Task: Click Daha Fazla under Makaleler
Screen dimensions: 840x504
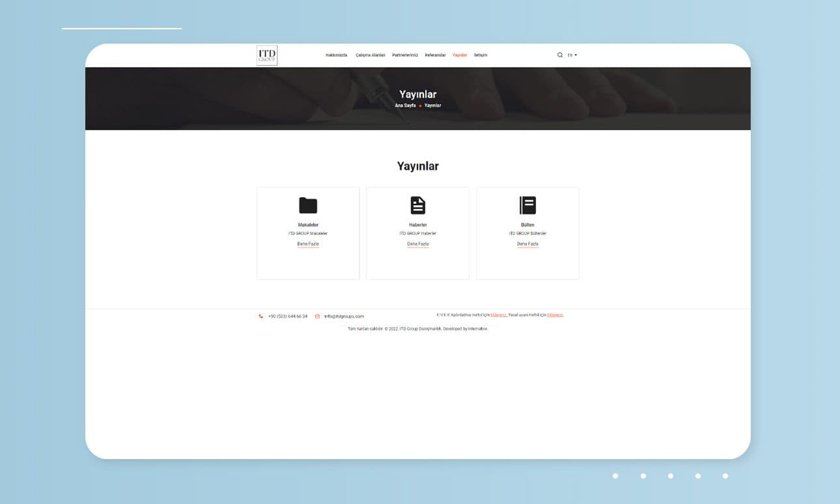Action: [x=308, y=244]
